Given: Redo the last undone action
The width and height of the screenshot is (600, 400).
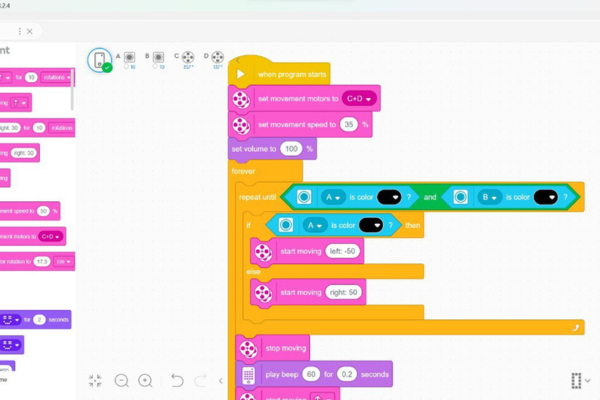Looking at the screenshot, I should 200,380.
